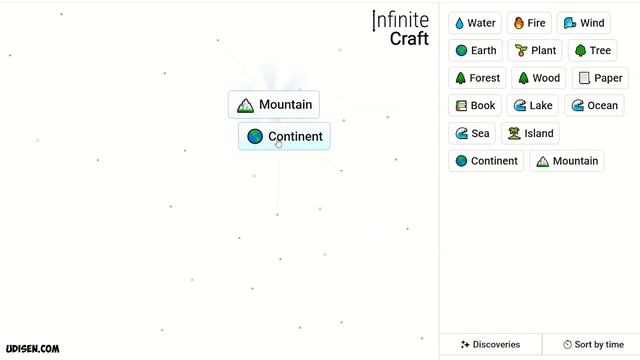Select the Lake element chip
This screenshot has height=360, width=640.
533,106
